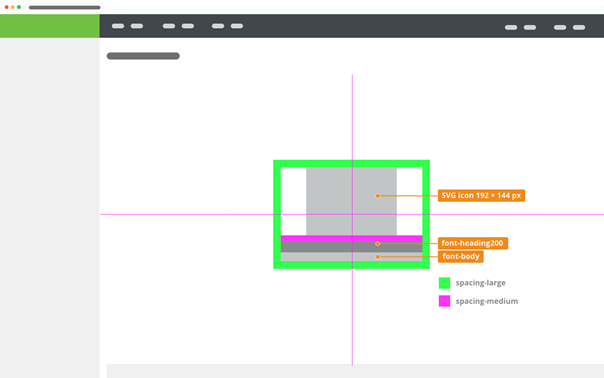
Task: Click the first placeholder item in the dark navigation bar
Action: (x=118, y=26)
